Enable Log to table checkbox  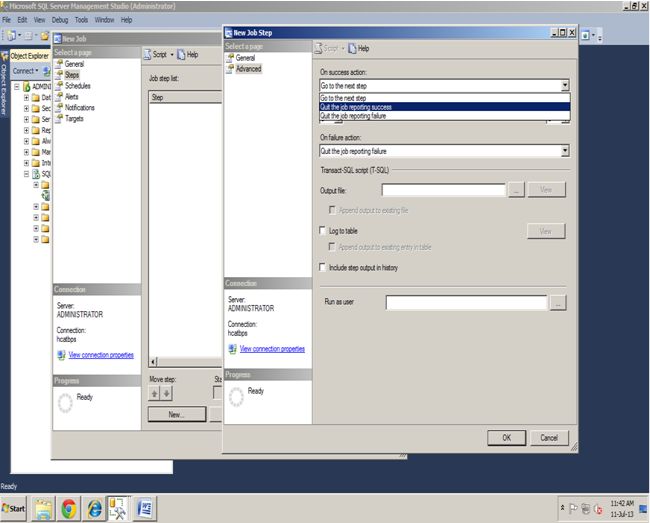pos(323,230)
